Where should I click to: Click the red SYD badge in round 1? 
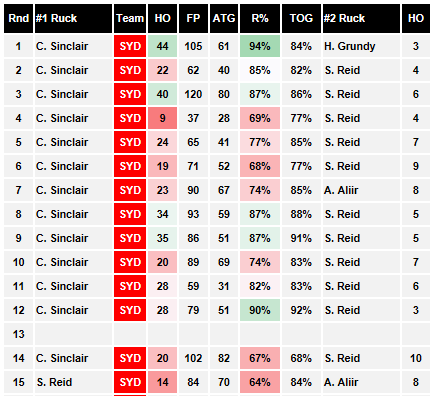pyautogui.click(x=130, y=46)
